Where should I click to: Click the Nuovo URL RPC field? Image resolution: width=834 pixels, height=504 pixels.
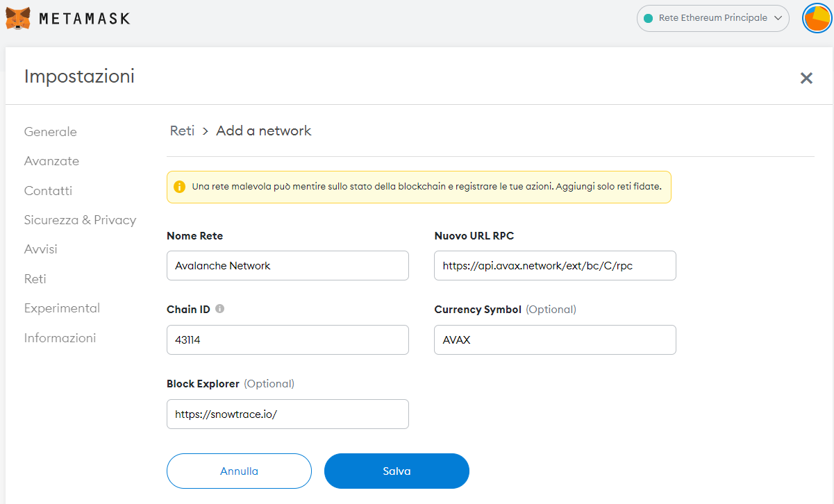click(555, 265)
